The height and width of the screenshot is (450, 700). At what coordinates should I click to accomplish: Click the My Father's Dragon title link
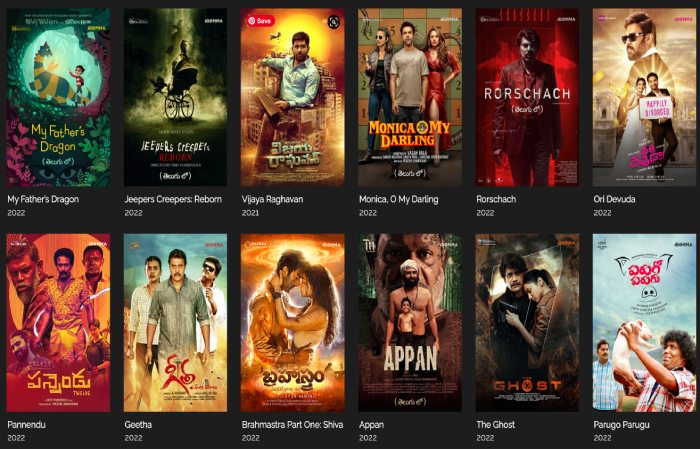click(43, 200)
